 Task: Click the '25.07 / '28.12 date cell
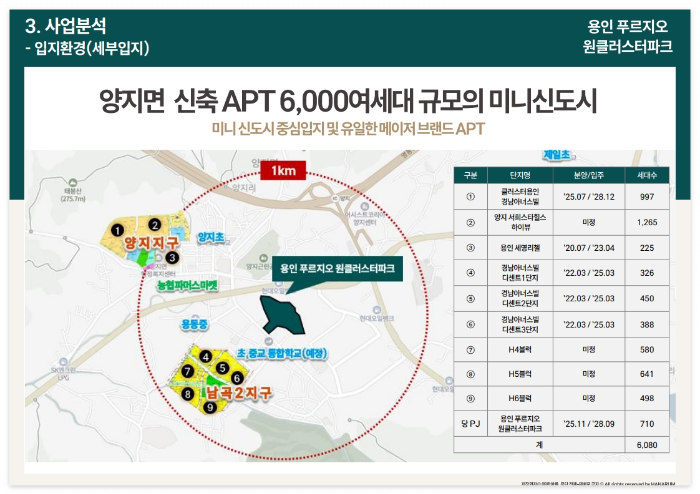point(589,196)
